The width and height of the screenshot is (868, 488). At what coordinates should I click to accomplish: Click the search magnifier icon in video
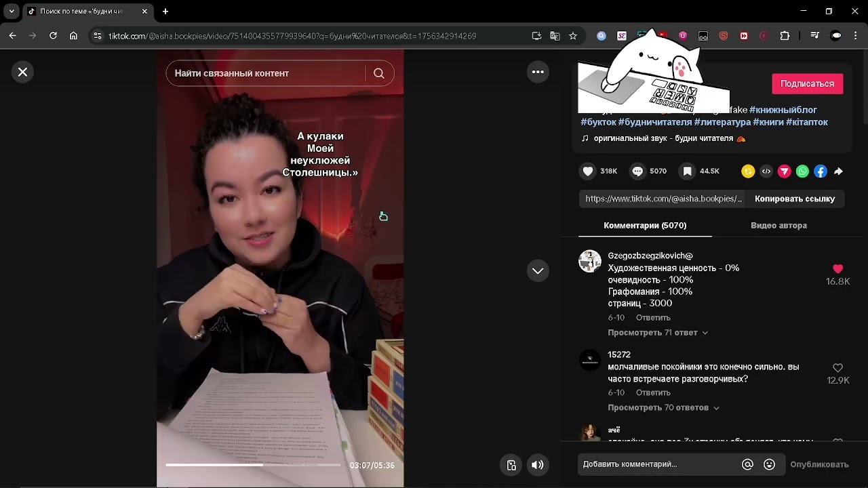pyautogui.click(x=379, y=73)
